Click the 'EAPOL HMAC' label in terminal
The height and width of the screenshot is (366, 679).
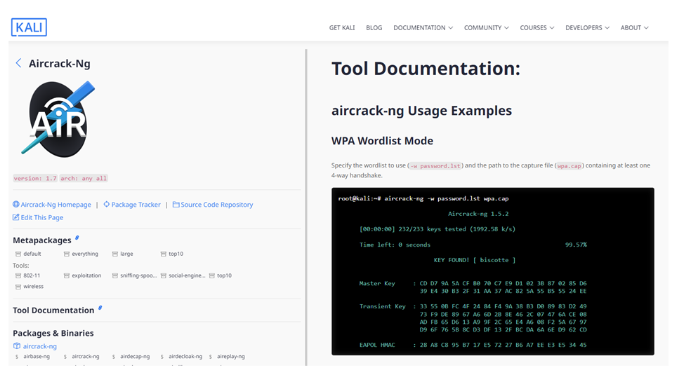click(x=377, y=345)
